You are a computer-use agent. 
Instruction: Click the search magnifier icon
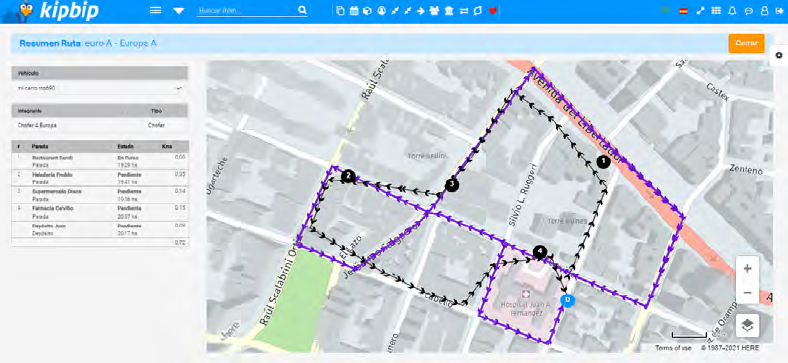pos(302,10)
